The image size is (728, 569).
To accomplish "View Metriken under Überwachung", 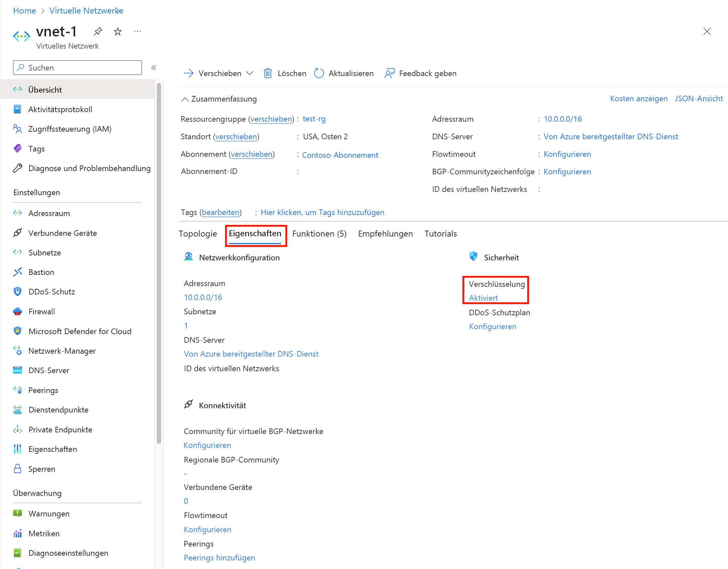I will [x=44, y=533].
